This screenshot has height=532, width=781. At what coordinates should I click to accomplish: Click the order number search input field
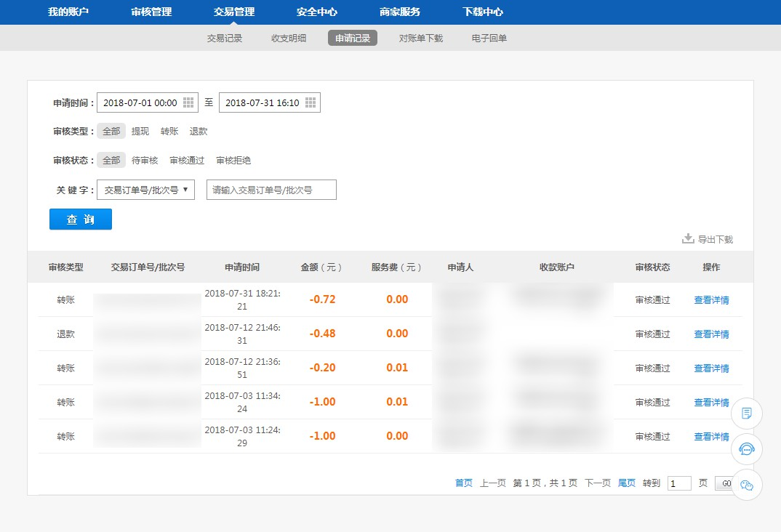click(271, 190)
